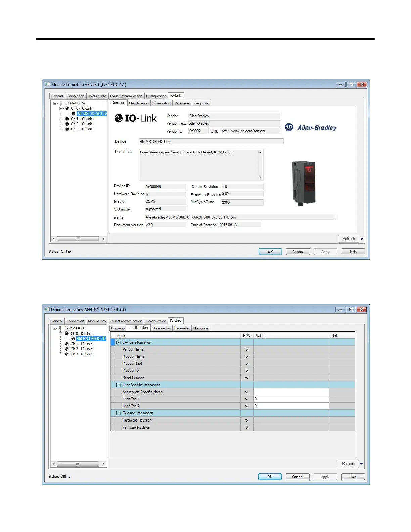This screenshot has width=411, height=532.
Task: Click the tree scroll-right arrow in Common-page dialog
Action: [104, 239]
